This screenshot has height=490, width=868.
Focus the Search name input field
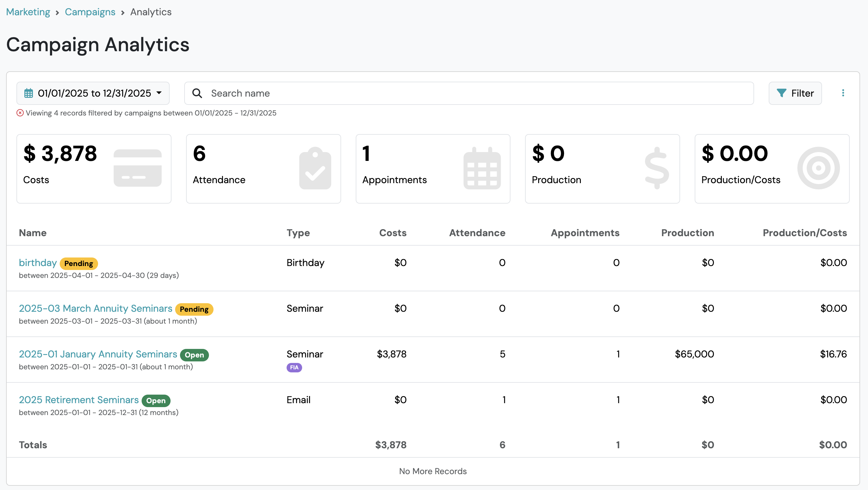469,93
